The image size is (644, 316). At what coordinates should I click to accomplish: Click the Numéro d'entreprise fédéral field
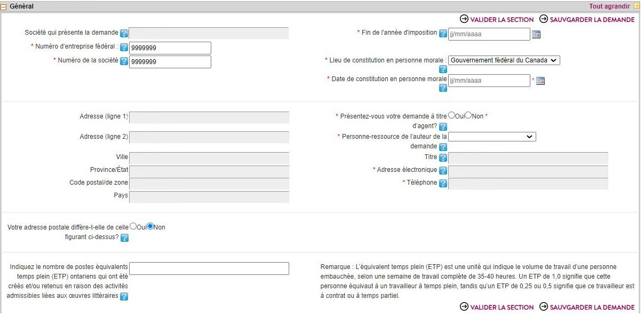click(x=170, y=48)
